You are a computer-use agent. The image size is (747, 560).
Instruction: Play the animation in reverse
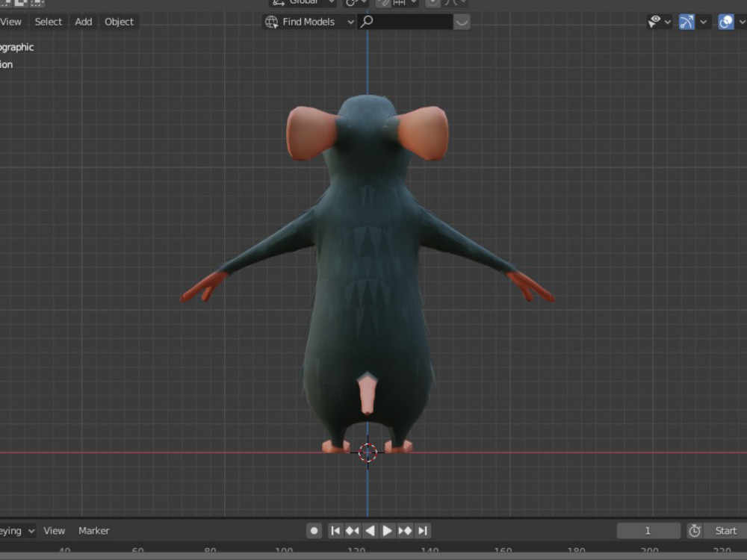coord(370,530)
